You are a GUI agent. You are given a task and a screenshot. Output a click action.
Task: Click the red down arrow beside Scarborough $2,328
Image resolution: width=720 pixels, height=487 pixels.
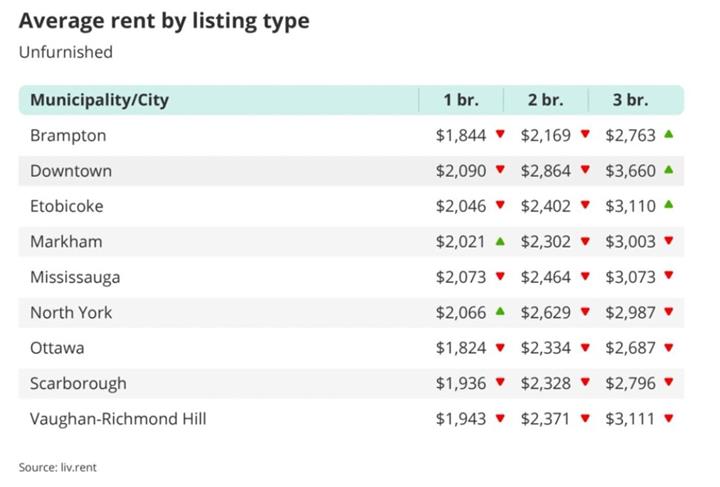coord(584,383)
